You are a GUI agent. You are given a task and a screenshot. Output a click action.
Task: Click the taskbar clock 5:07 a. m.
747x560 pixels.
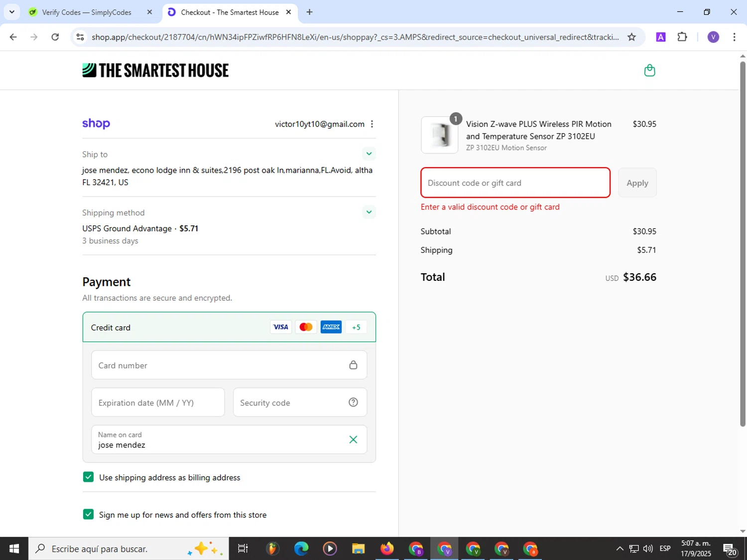coord(696,549)
